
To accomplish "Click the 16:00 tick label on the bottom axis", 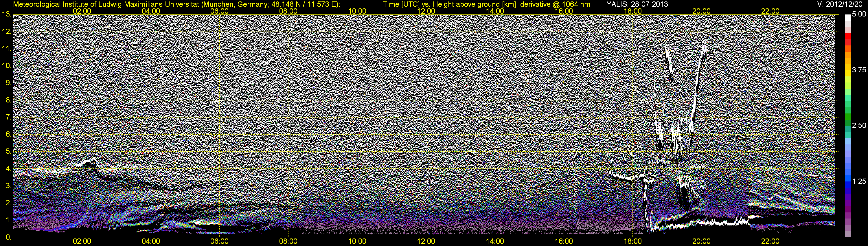I will click(x=564, y=242).
